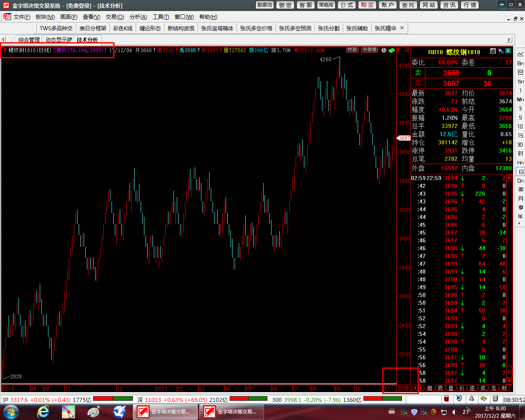Click the green chip icon above chart
The width and height of the screenshot is (525, 420).
click(392, 50)
